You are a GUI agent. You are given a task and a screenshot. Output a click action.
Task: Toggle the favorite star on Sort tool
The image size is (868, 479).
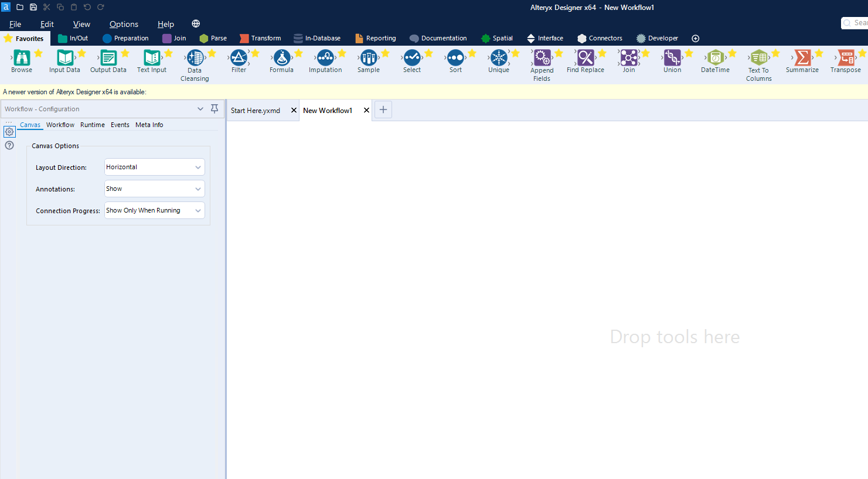pos(471,52)
